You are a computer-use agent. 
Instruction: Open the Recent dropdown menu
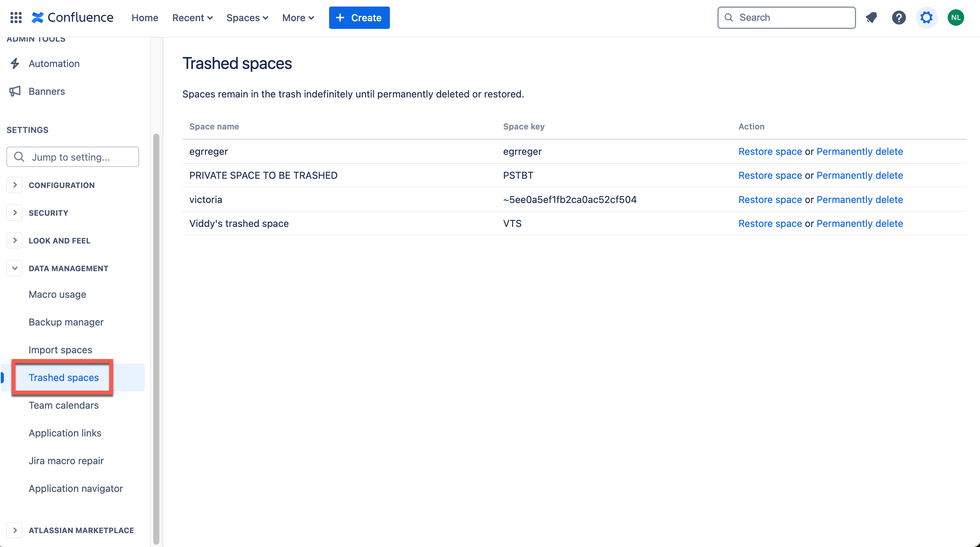click(192, 18)
